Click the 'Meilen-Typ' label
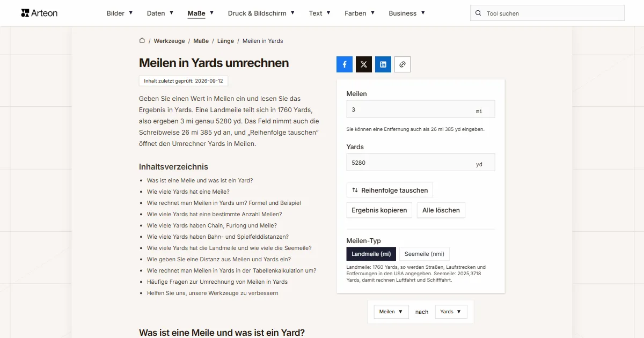 click(364, 240)
